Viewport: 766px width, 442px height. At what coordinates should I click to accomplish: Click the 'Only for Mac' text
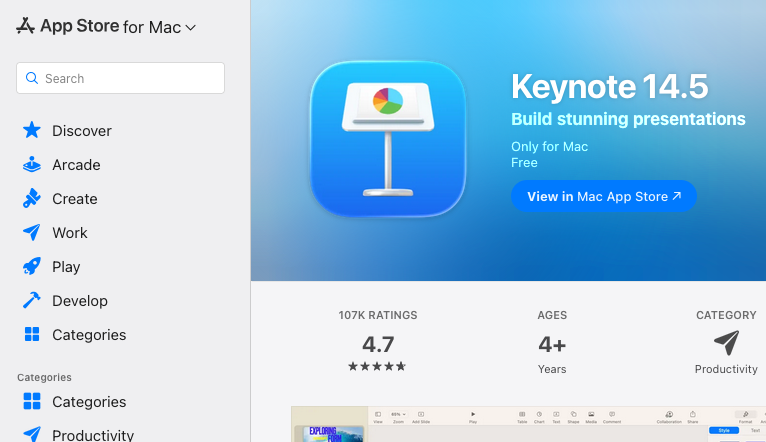[x=549, y=147]
